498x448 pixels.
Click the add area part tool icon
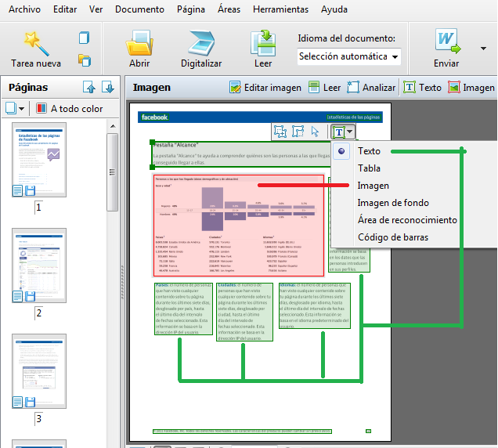[x=279, y=132]
